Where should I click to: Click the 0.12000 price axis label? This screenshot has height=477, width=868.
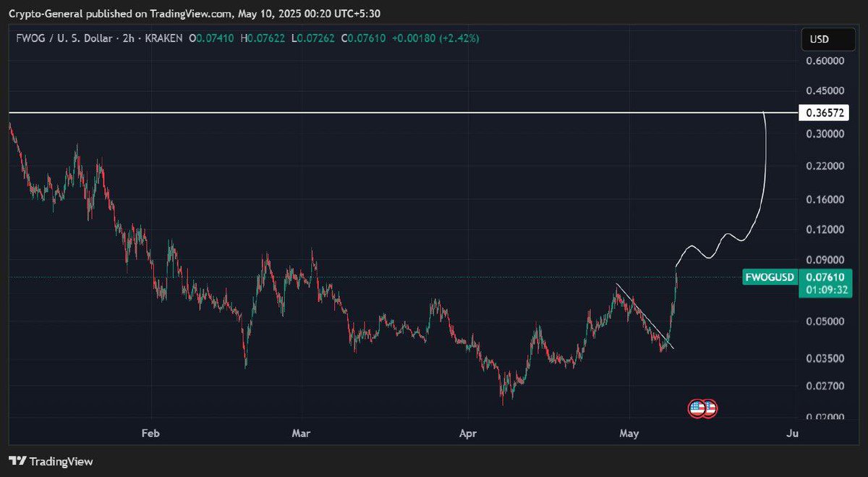pos(824,229)
